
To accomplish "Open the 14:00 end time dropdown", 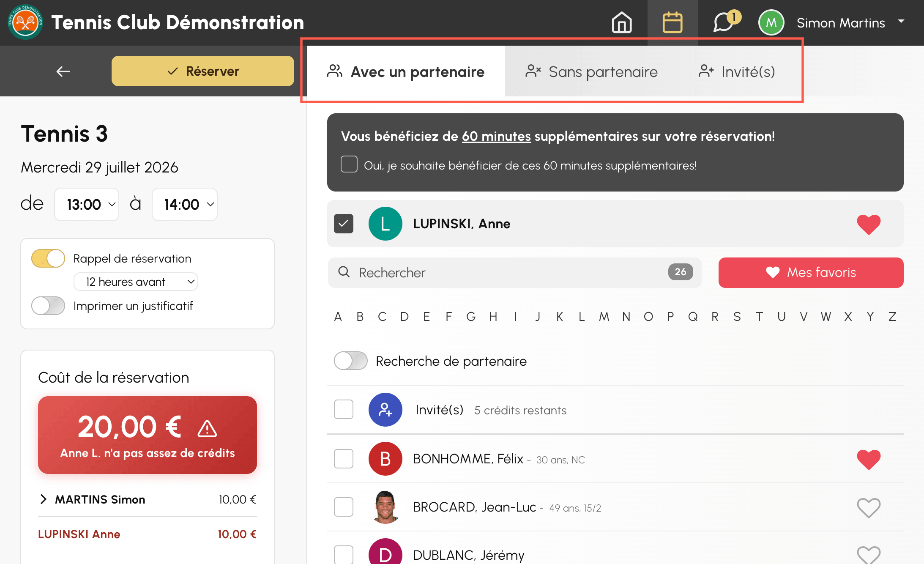I will point(185,205).
